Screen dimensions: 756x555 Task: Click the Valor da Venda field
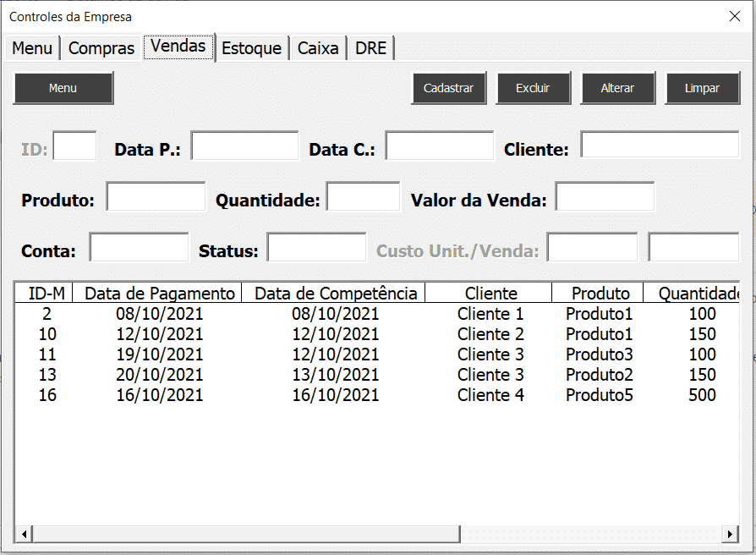coord(605,196)
